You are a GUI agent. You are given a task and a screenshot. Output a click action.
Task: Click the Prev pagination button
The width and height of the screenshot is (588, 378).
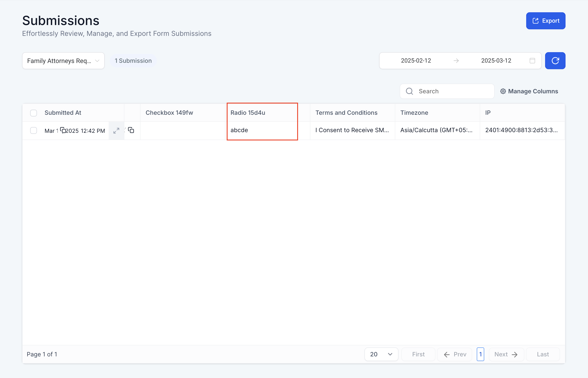pos(455,354)
